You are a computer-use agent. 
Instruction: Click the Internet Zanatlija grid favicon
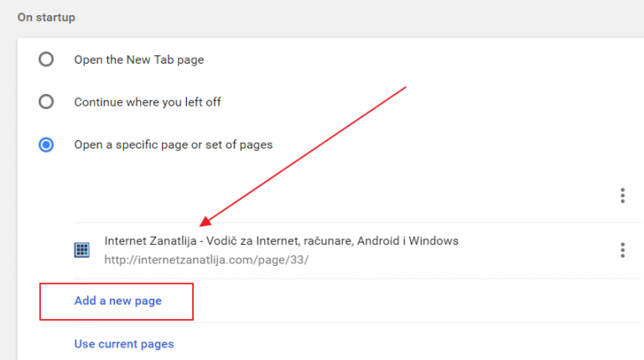coord(81,250)
